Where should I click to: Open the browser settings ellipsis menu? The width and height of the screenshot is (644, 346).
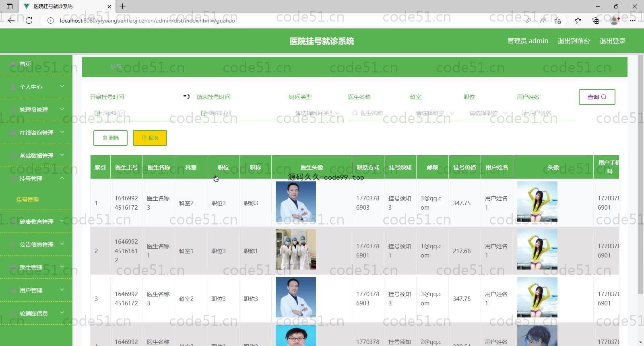(633, 20)
